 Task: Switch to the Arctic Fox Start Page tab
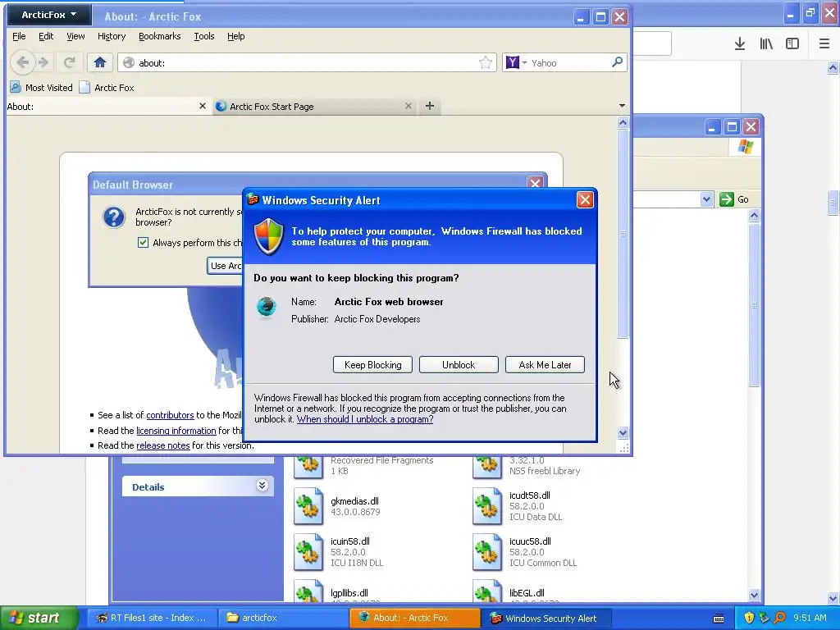314,106
